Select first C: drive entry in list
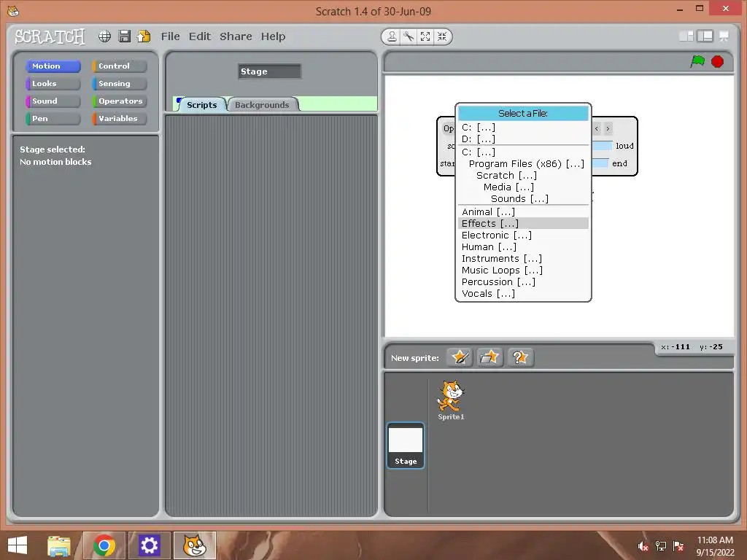Image resolution: width=747 pixels, height=560 pixels. (523, 127)
